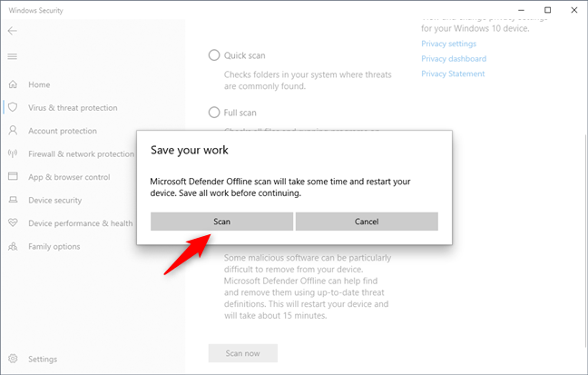The image size is (588, 375).
Task: Click the 'Checks folders in your system' description
Action: coord(308,80)
